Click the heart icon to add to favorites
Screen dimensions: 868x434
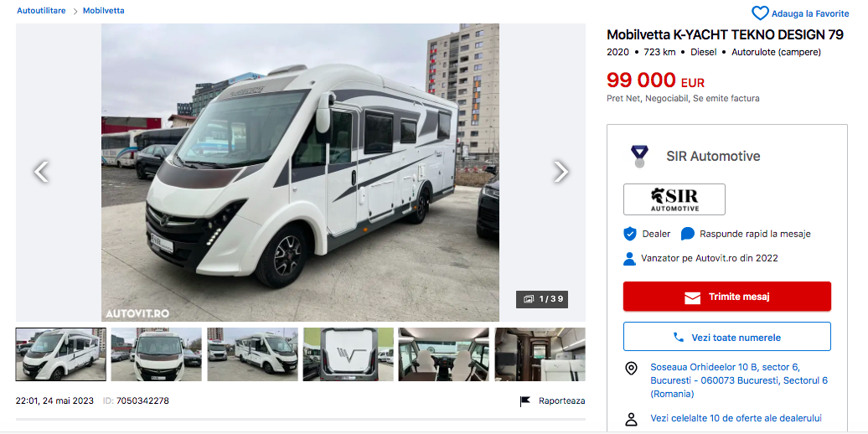[x=760, y=13]
